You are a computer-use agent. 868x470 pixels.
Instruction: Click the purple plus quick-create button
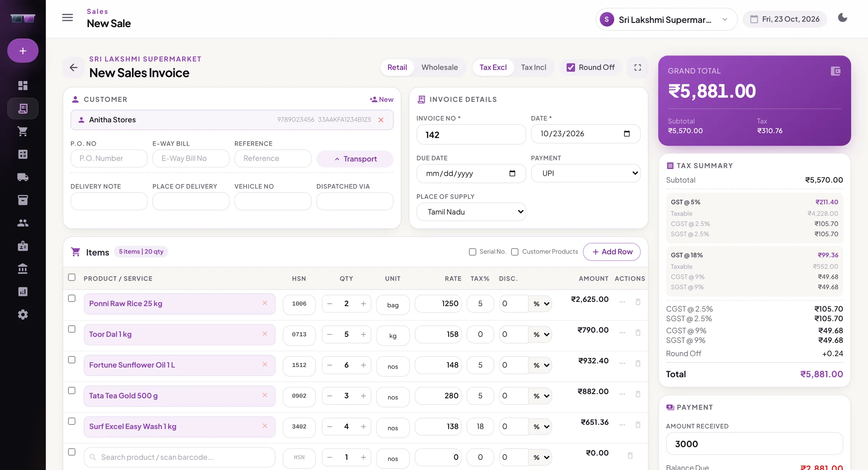23,51
